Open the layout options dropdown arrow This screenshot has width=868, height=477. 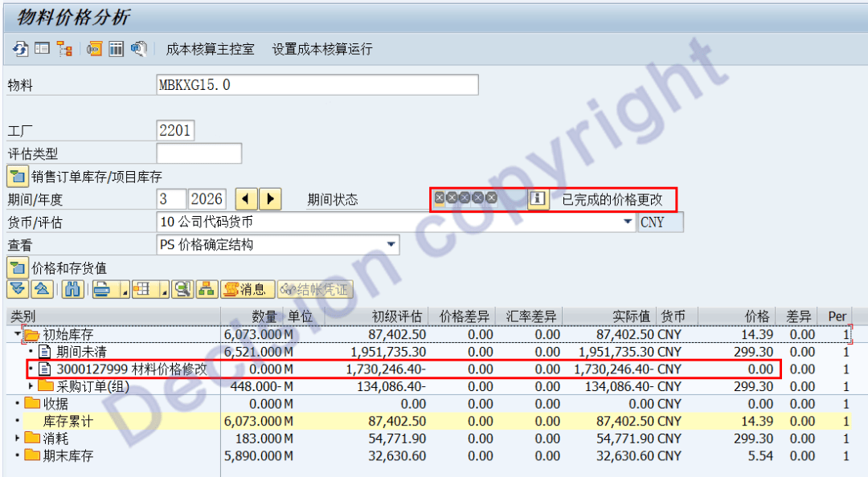(164, 290)
